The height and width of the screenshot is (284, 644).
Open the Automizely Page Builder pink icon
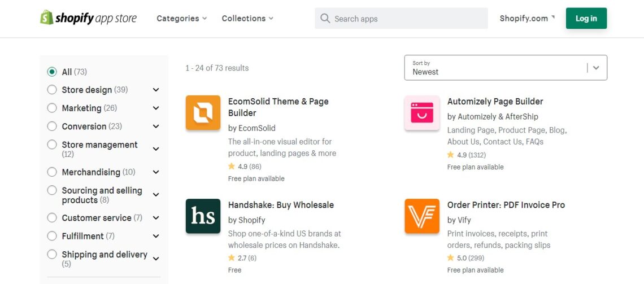click(x=422, y=113)
